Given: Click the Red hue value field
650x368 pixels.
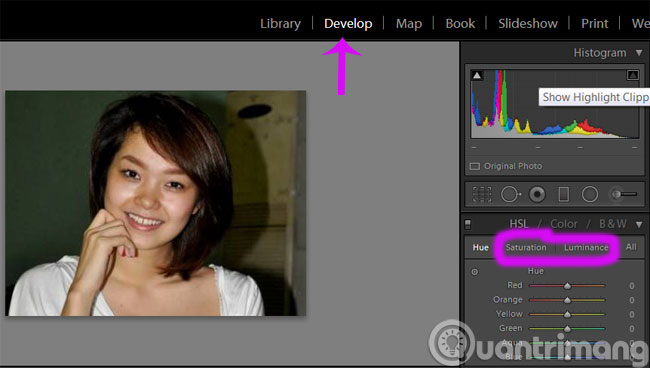Looking at the screenshot, I should [631, 286].
